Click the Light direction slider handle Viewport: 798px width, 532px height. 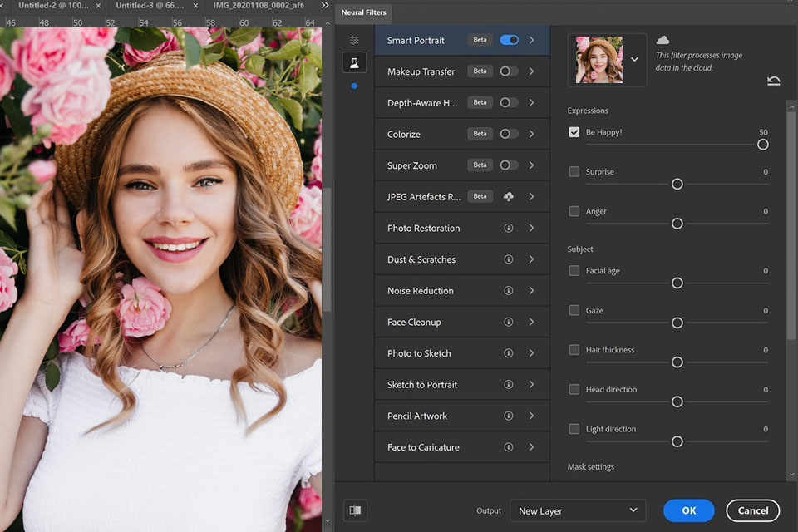(x=677, y=441)
